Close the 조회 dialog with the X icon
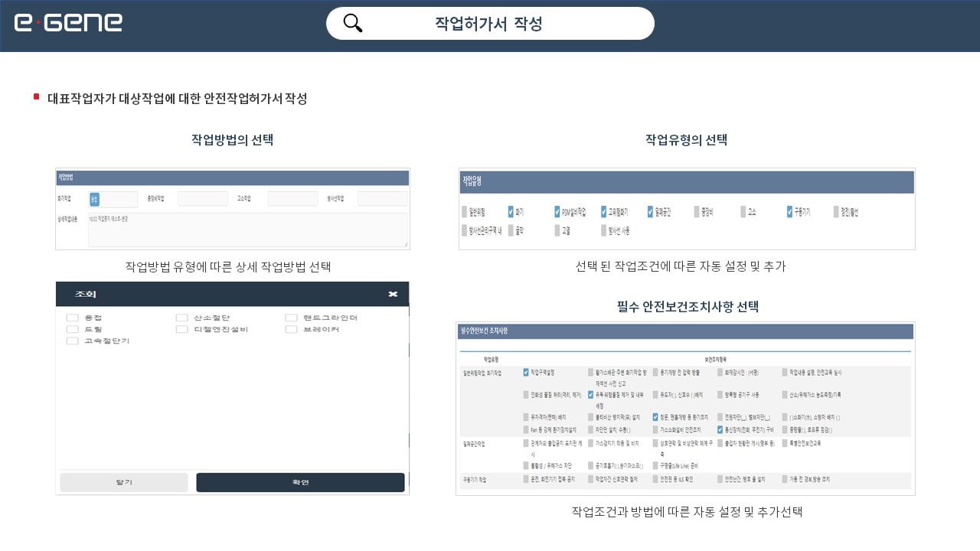The width and height of the screenshot is (980, 551). (393, 294)
